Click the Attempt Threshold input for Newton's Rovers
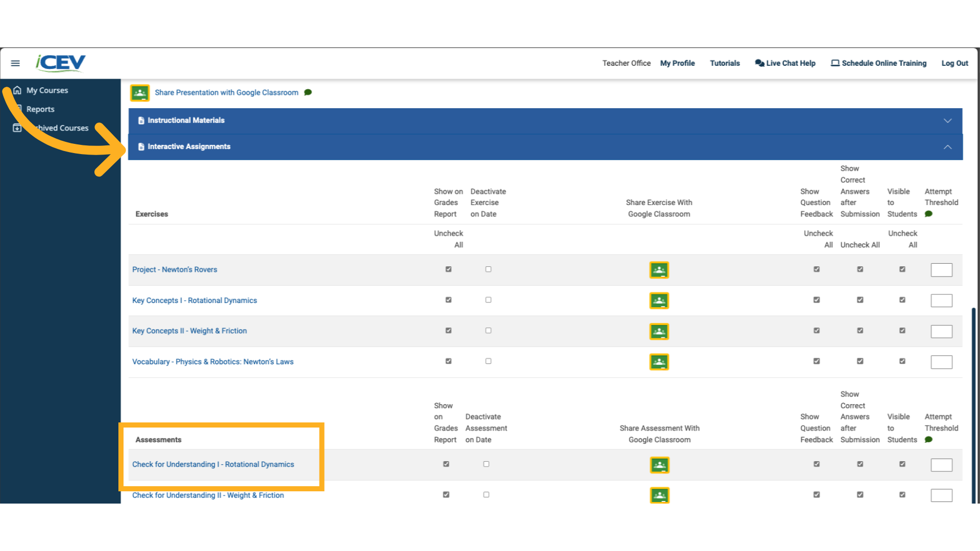Screen dimensions: 980x551 942,270
